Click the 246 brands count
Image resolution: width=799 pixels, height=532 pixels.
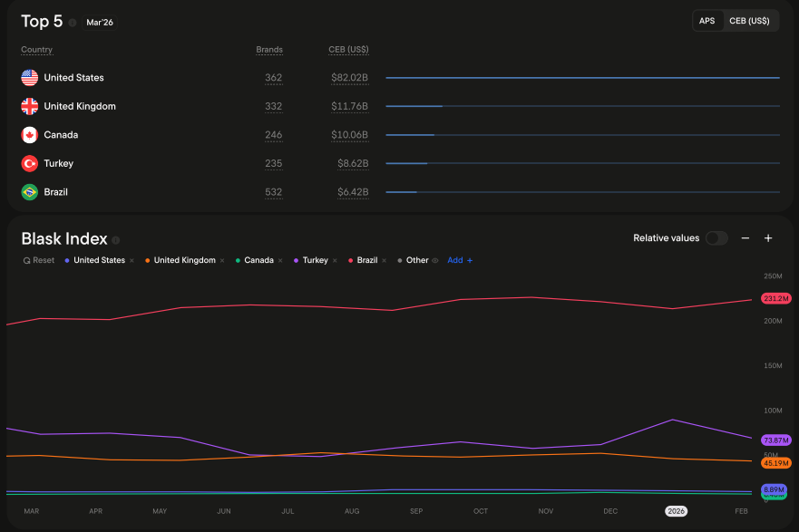pyautogui.click(x=274, y=135)
